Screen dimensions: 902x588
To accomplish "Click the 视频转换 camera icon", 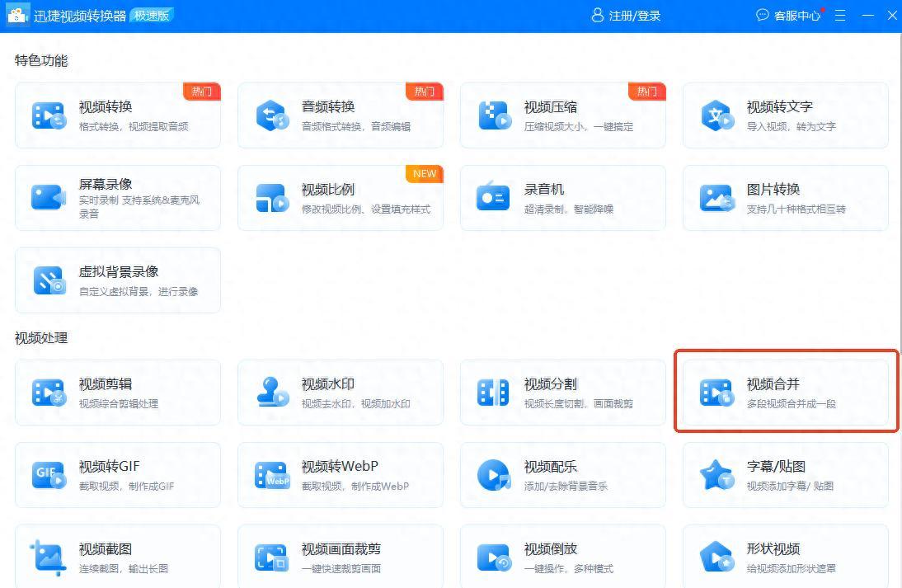I will tap(48, 115).
